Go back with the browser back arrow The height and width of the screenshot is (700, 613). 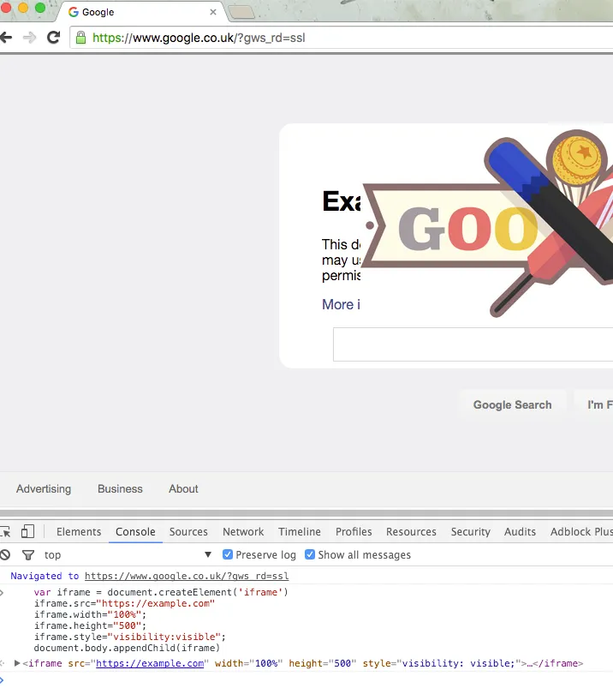6,38
